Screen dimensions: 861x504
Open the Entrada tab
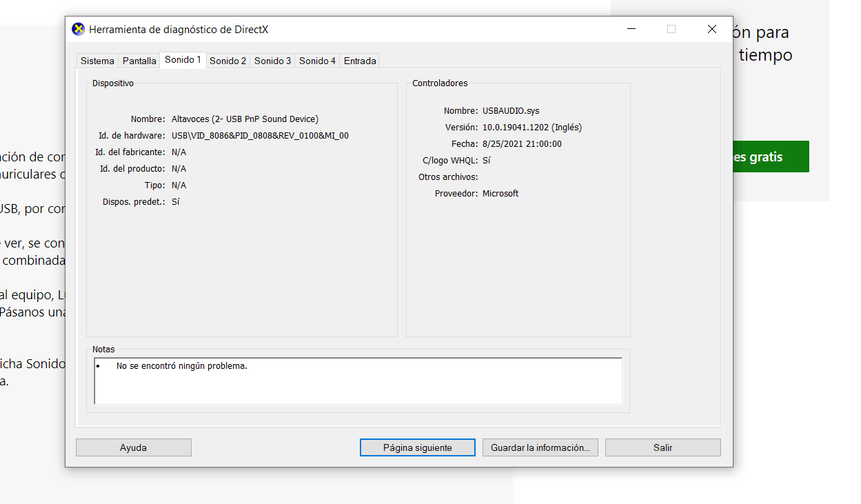(360, 61)
